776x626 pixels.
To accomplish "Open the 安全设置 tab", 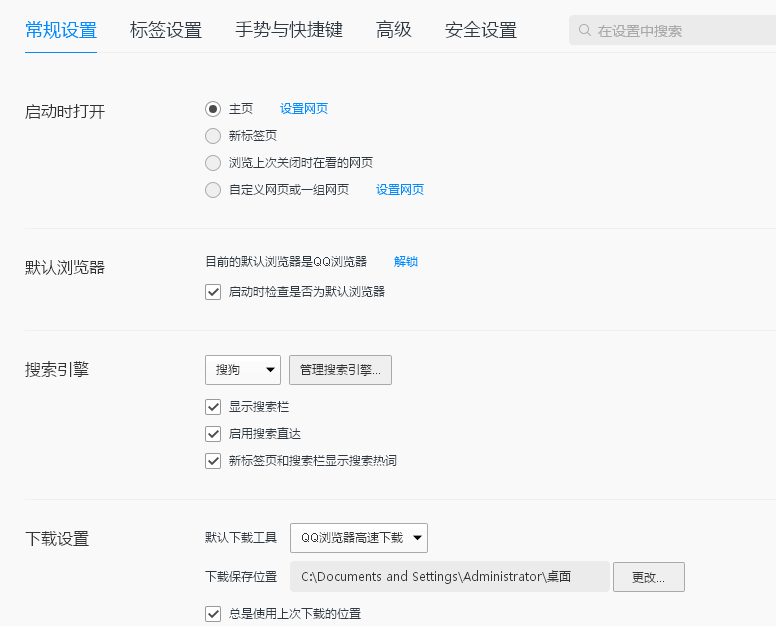I will [481, 30].
